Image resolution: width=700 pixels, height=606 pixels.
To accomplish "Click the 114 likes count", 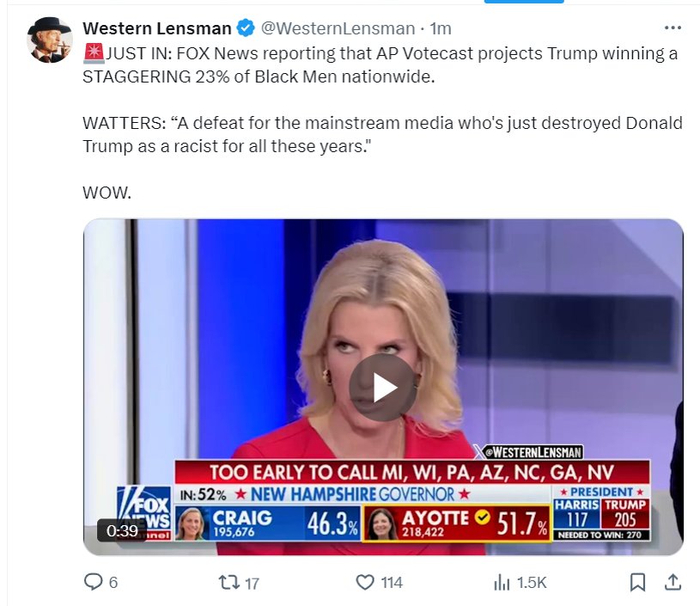I will point(392,583).
